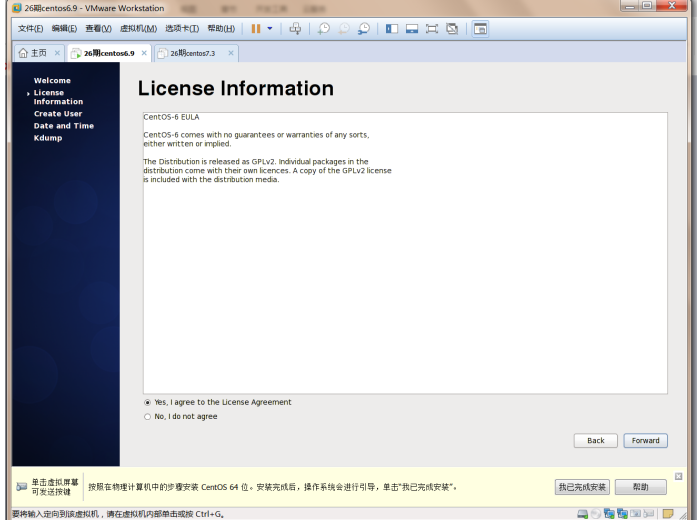Open the 虚拟机(M) menu

tap(138, 29)
